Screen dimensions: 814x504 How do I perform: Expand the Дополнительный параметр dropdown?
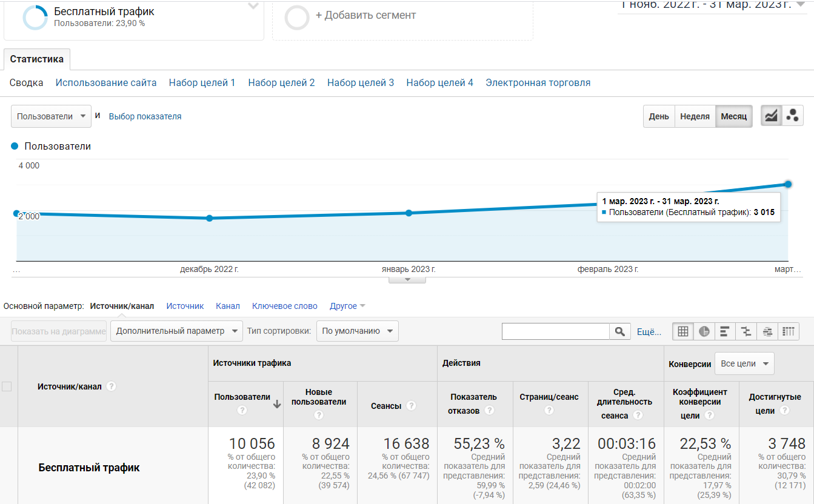tap(176, 331)
